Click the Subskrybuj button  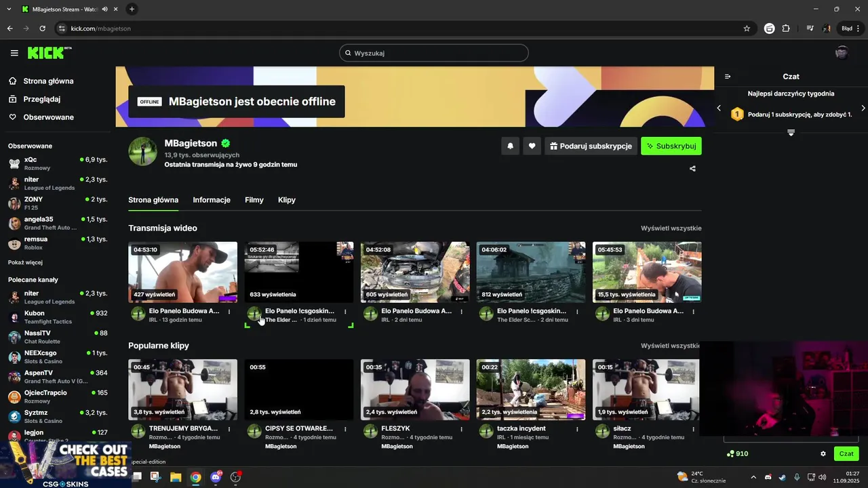coord(671,146)
